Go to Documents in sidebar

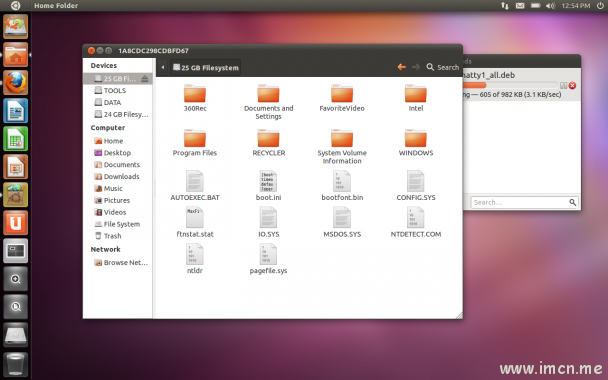pos(117,165)
